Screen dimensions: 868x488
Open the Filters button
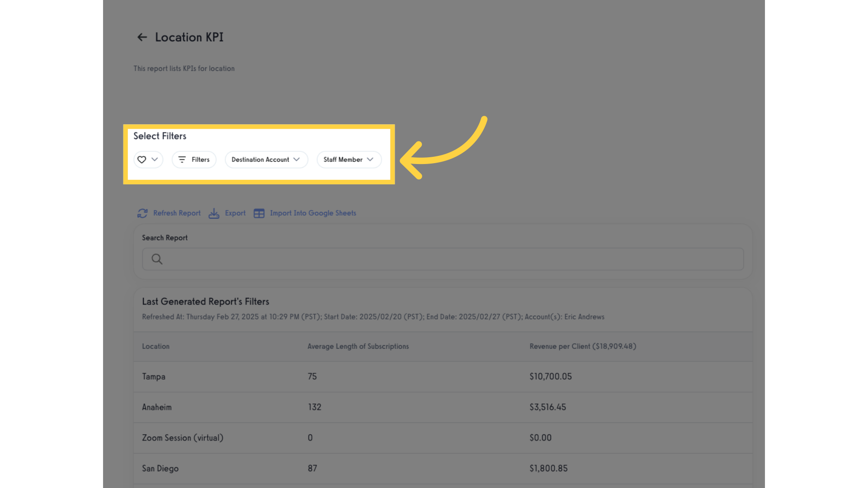pos(194,160)
